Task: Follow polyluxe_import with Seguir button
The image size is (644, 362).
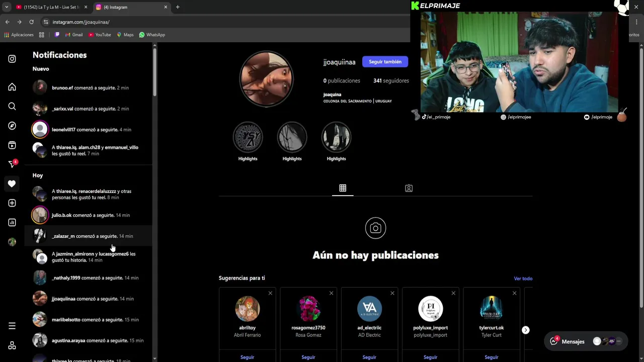Action: tap(430, 357)
